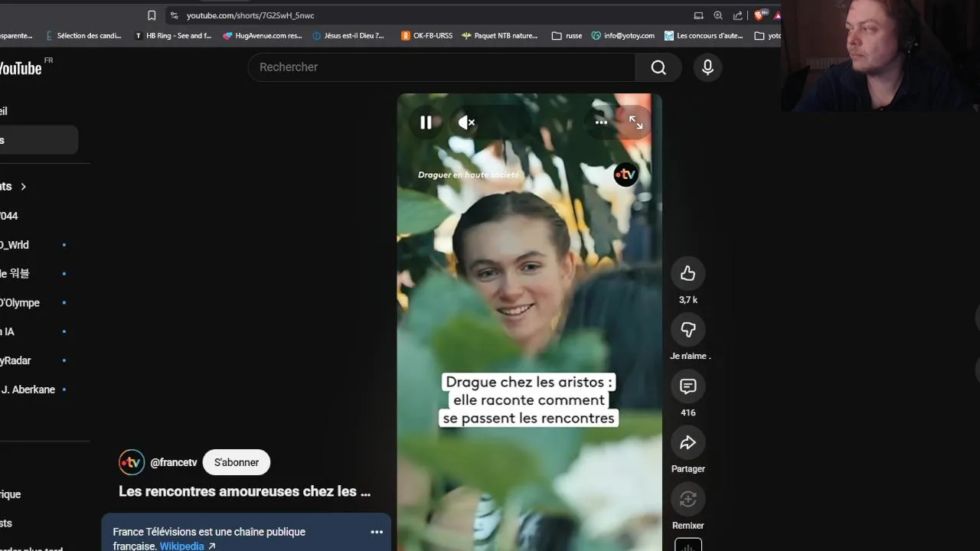This screenshot has height=551, width=980.
Task: Expand the Short to fullscreen
Action: [635, 122]
